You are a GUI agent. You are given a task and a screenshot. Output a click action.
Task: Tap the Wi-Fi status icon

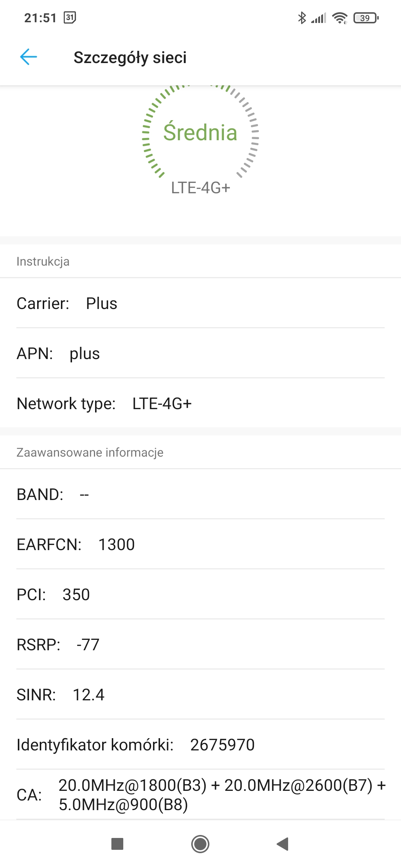click(x=340, y=18)
